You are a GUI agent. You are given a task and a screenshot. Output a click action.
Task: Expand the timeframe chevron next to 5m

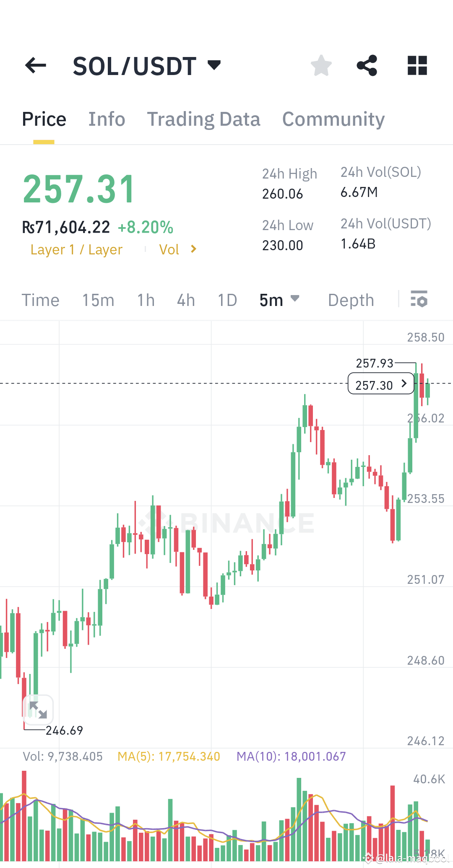point(296,300)
